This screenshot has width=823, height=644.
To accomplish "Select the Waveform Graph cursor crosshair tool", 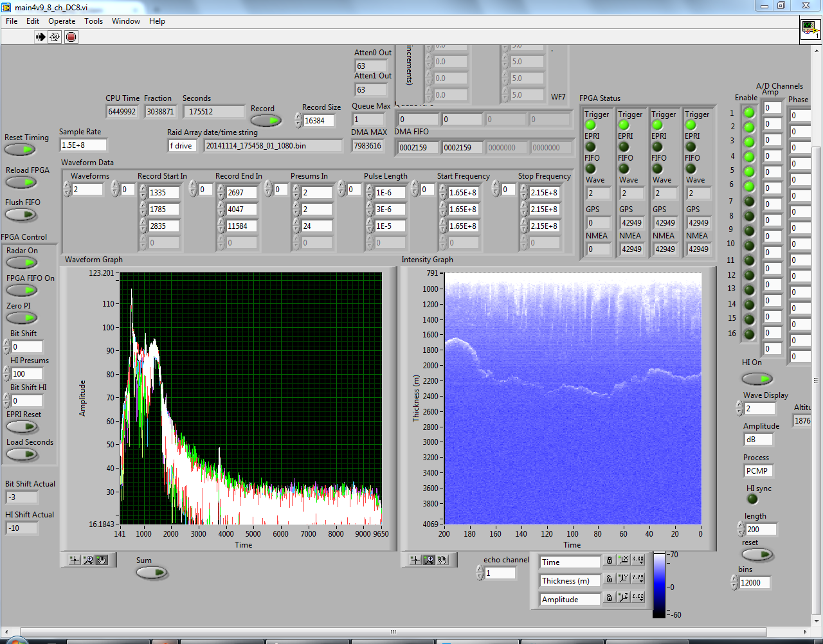I will click(75, 560).
